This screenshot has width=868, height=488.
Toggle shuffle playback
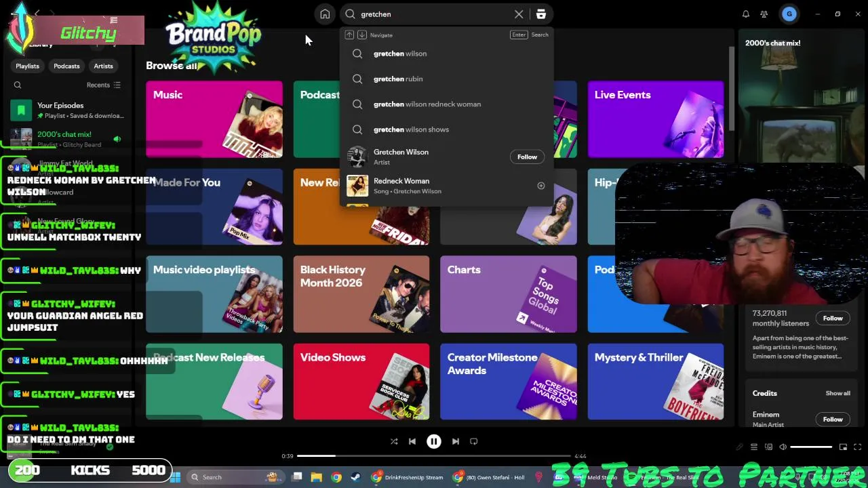pos(394,441)
